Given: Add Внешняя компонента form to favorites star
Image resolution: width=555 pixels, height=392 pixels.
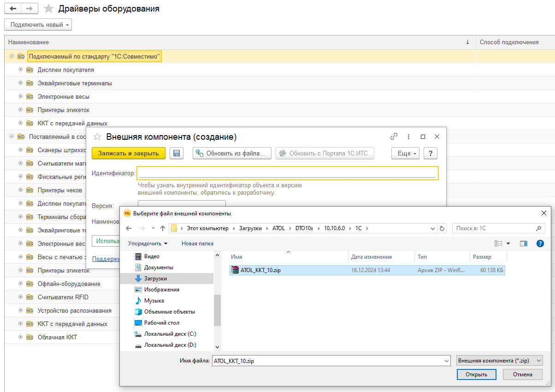Looking at the screenshot, I should [97, 137].
